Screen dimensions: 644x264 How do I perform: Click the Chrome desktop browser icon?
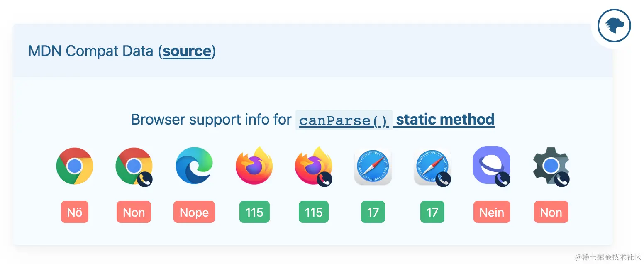[x=75, y=166]
